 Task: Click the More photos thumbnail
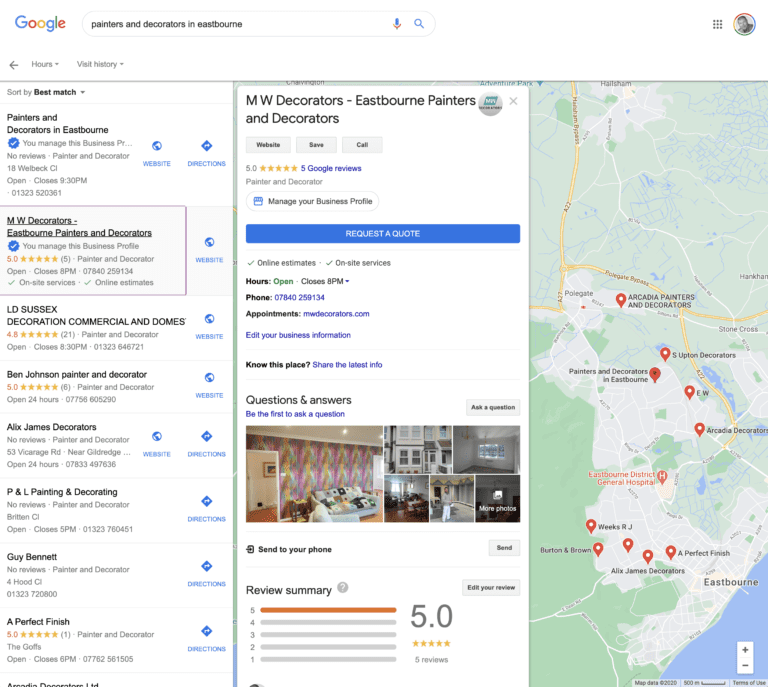[498, 498]
